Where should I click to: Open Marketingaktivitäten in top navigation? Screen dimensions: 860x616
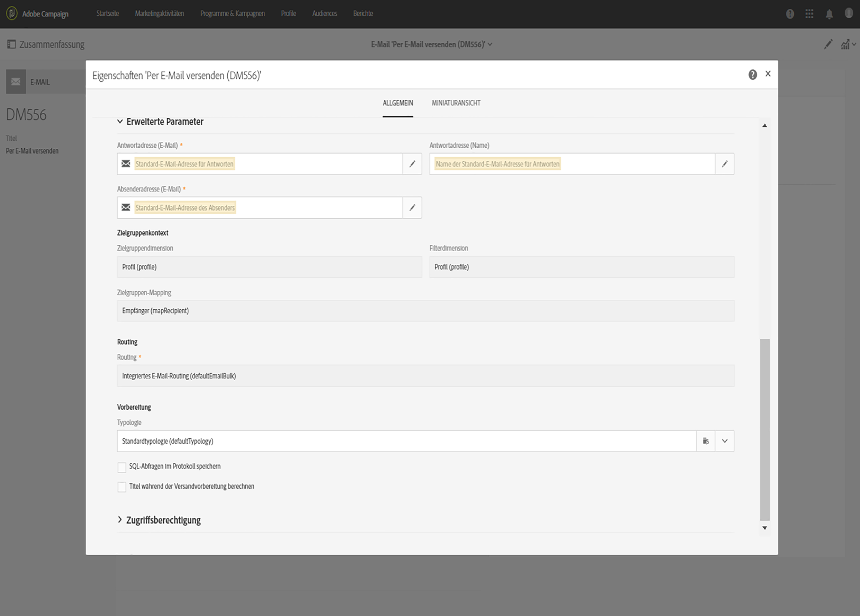[159, 13]
